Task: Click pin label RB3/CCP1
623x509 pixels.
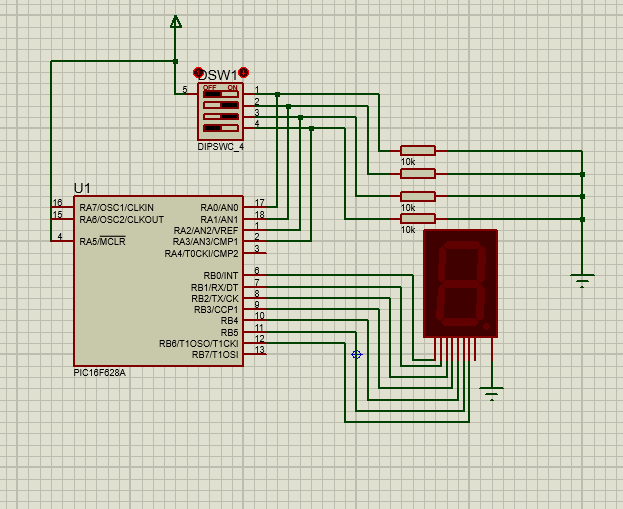Action: 216,310
